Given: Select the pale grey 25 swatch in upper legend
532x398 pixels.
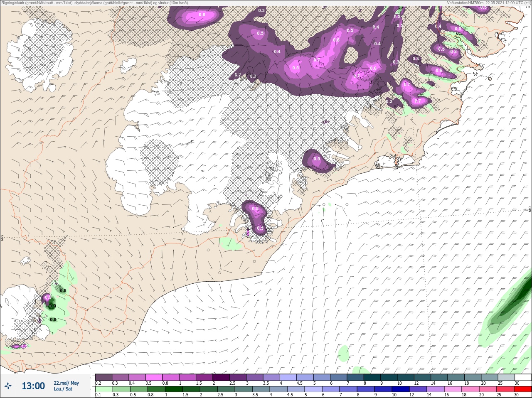Looking at the screenshot, I should tap(506, 378).
